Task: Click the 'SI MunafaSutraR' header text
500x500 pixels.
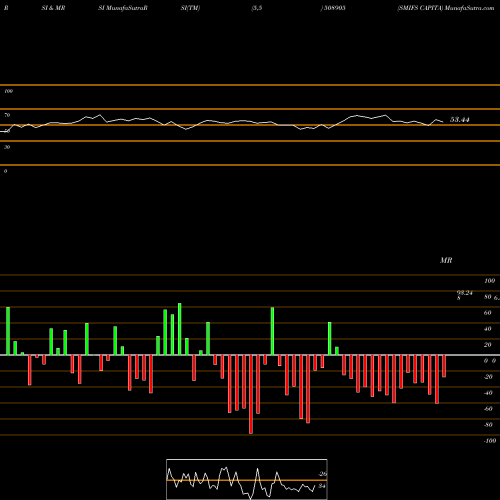Action: 123,8
